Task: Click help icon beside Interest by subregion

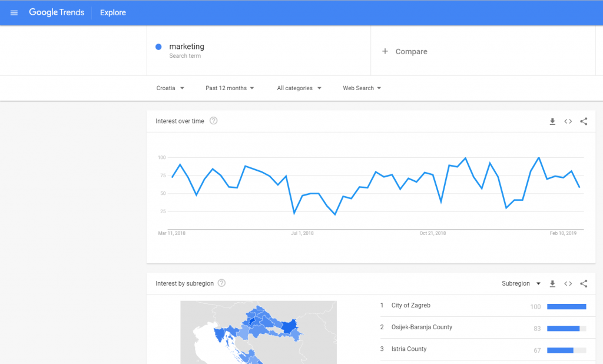Action: coord(221,283)
